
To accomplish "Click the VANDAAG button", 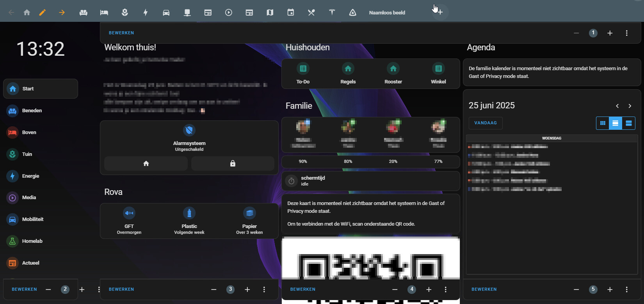I will [x=486, y=123].
